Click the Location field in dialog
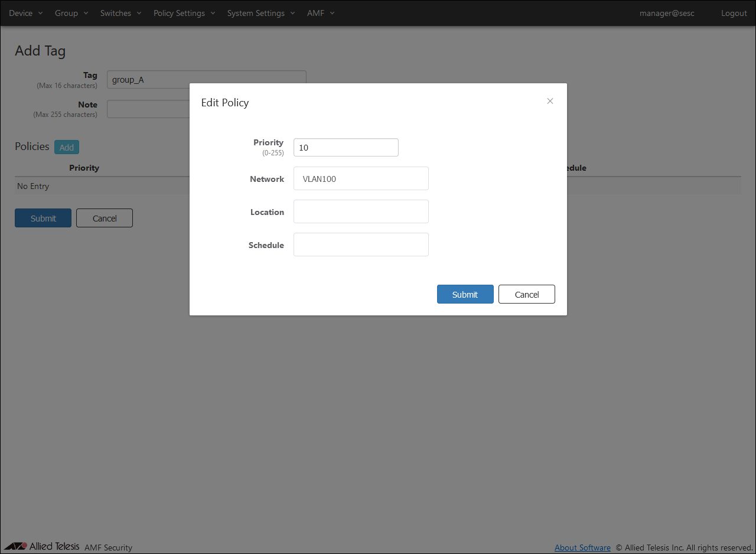This screenshot has height=554, width=756. (360, 211)
